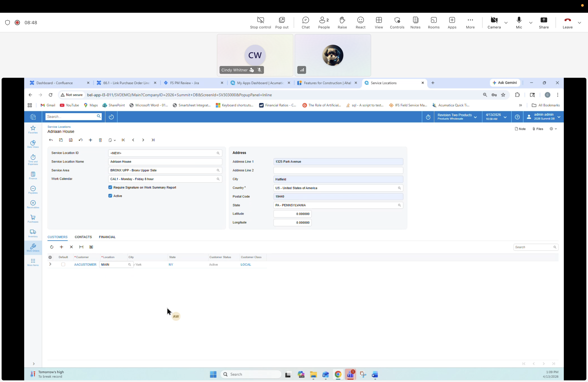Image resolution: width=588 pixels, height=382 pixels.
Task: Click the Raise hand meeting control
Action: [342, 23]
